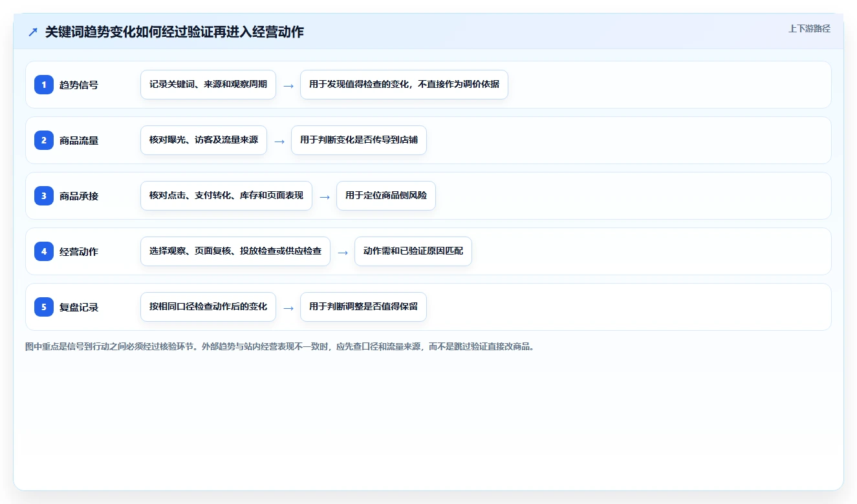Click the box 核对点击、支付转化、库存和页面表现
This screenshot has height=504, width=857.
point(226,196)
